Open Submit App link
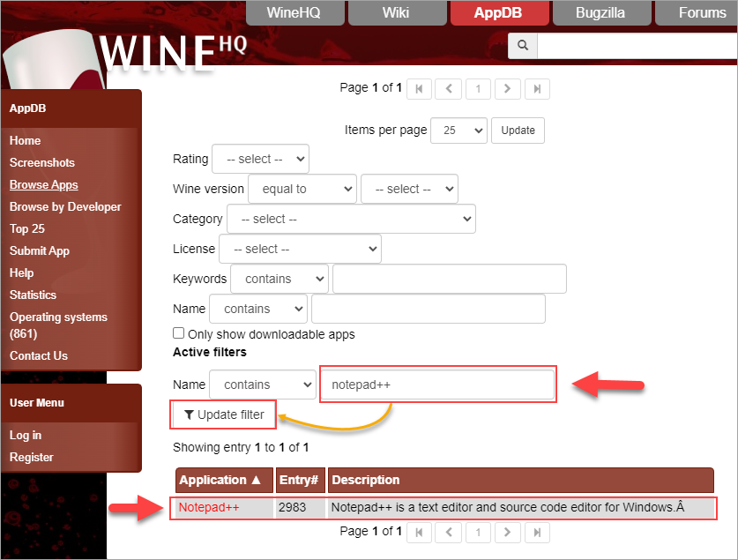 click(x=39, y=251)
